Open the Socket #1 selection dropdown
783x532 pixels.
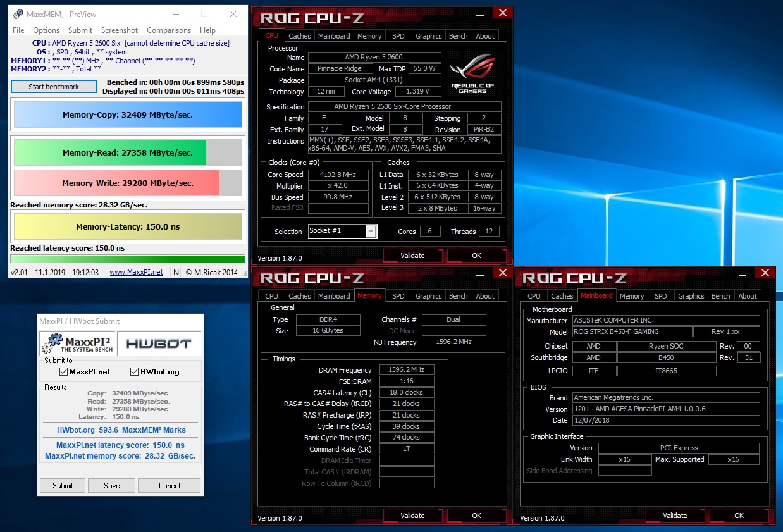tap(371, 231)
